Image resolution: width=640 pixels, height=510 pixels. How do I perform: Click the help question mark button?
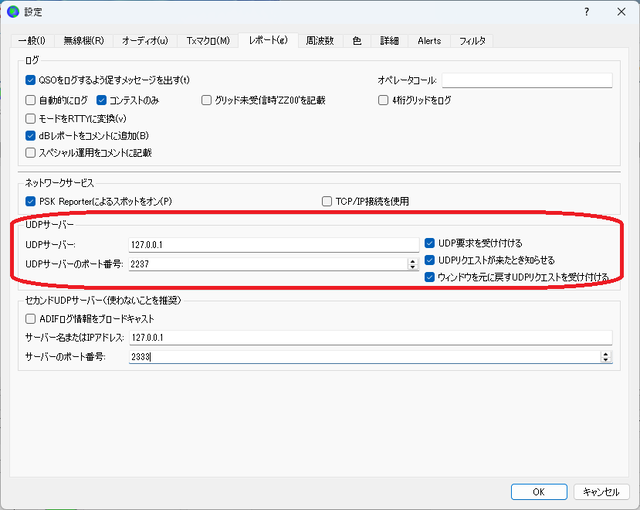tap(587, 12)
